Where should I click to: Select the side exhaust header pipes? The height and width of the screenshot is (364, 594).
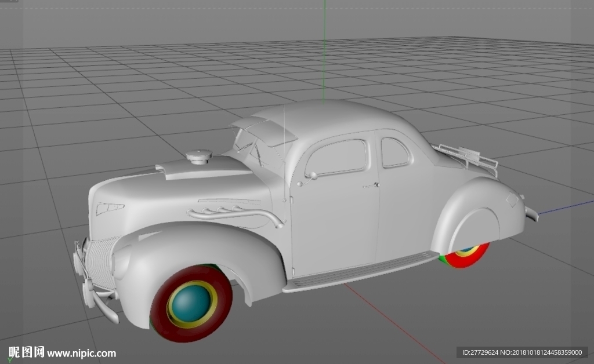point(235,215)
